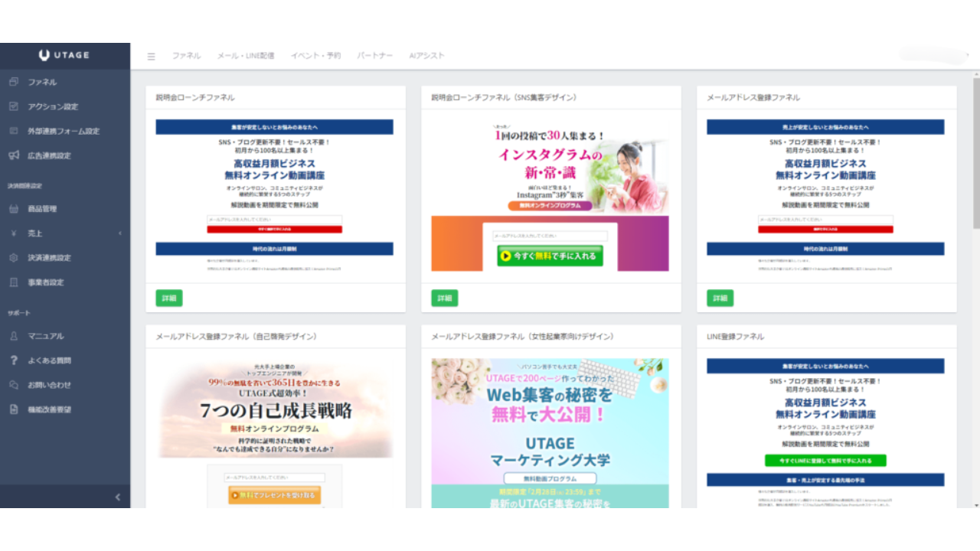Click the document icon for 機能改善要望

(x=14, y=409)
